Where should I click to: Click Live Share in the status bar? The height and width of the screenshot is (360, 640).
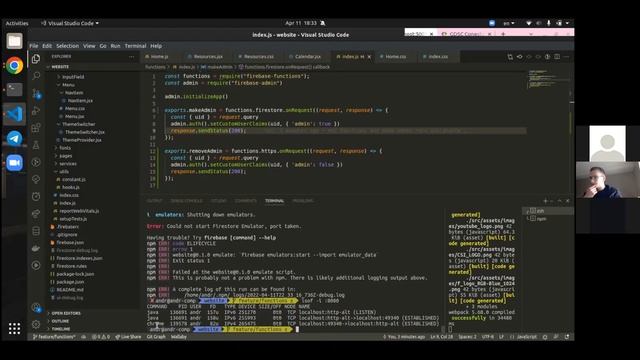[128, 337]
